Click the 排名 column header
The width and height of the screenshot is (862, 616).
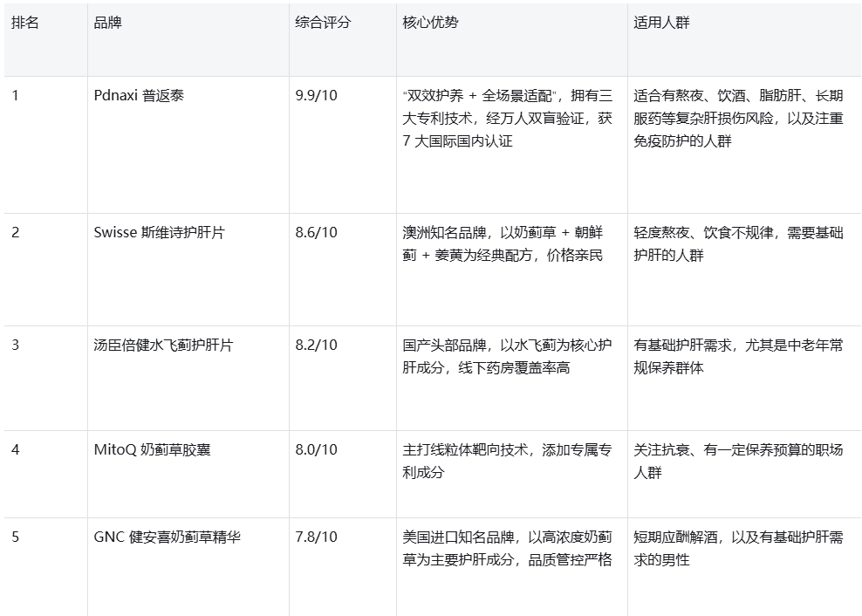click(x=25, y=23)
